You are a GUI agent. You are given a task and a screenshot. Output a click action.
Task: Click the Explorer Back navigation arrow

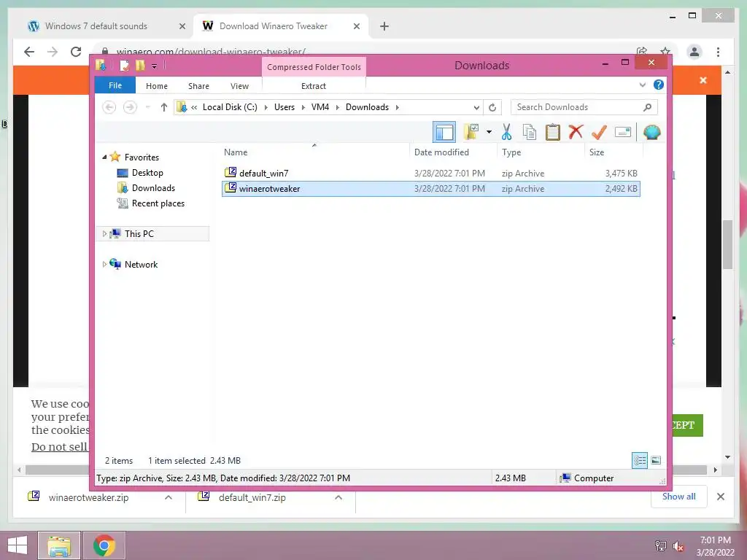(x=109, y=107)
